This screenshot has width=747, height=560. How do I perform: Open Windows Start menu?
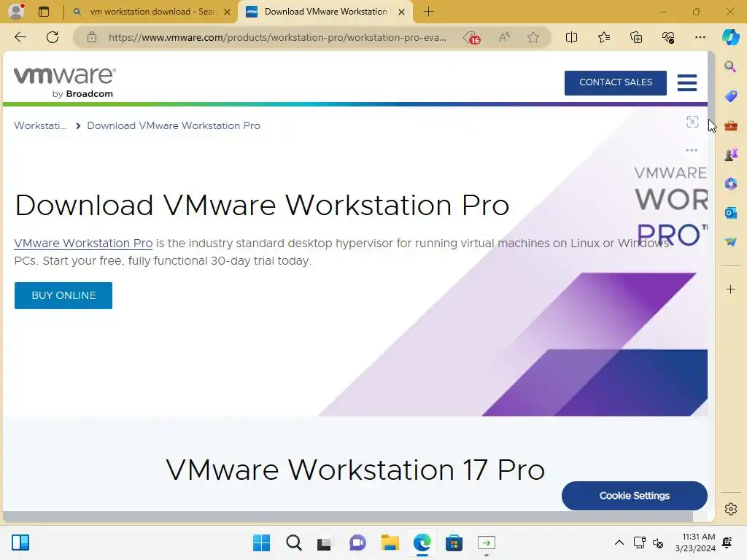coord(261,542)
